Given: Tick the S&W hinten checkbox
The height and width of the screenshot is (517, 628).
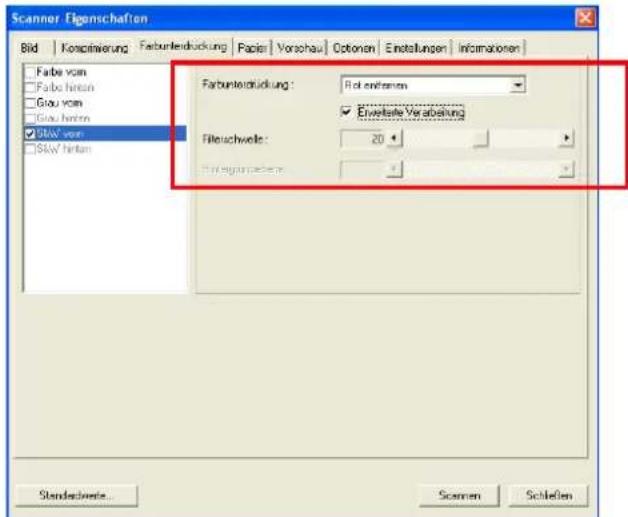Looking at the screenshot, I should pos(31,149).
